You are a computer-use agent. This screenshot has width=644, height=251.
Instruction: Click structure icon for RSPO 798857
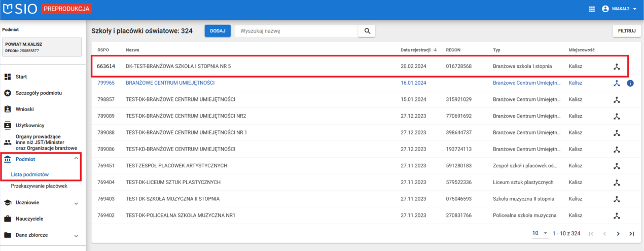617,100
